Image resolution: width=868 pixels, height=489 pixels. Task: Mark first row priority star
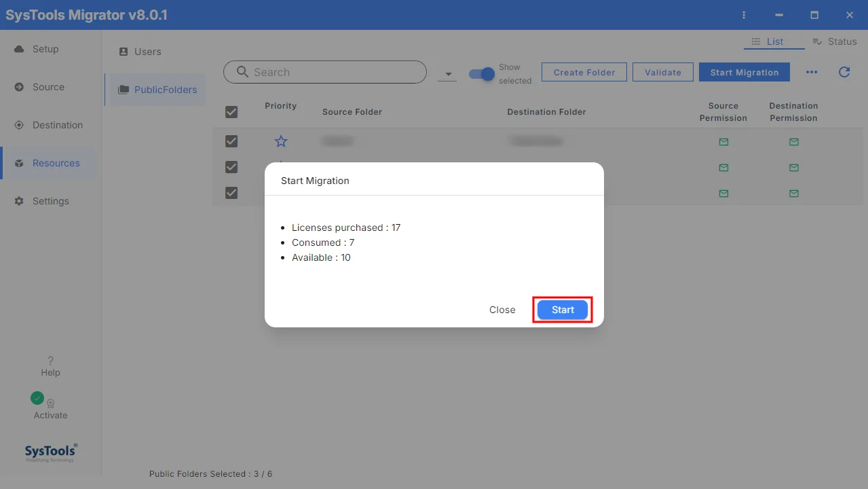coord(281,141)
